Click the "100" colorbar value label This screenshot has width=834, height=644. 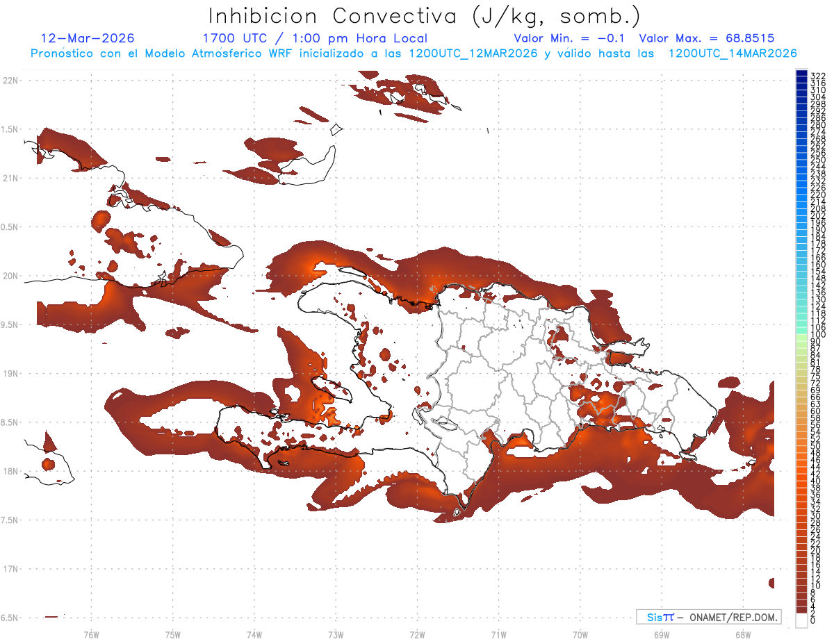tap(817, 335)
